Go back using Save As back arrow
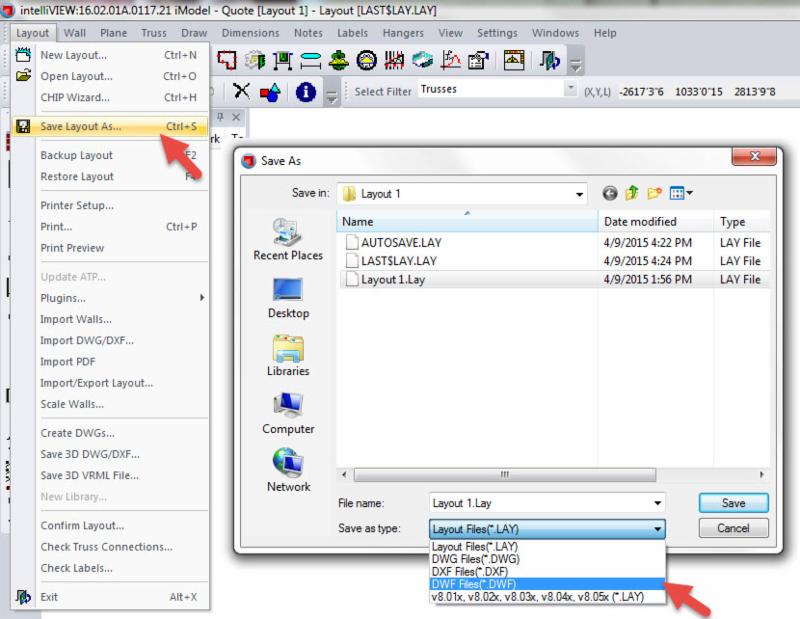The width and height of the screenshot is (800, 619). 610,193
